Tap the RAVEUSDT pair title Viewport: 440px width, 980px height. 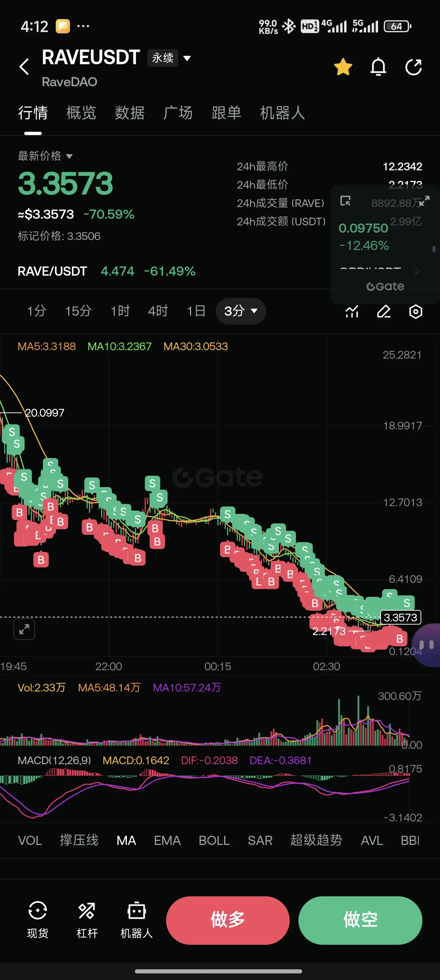coord(91,58)
